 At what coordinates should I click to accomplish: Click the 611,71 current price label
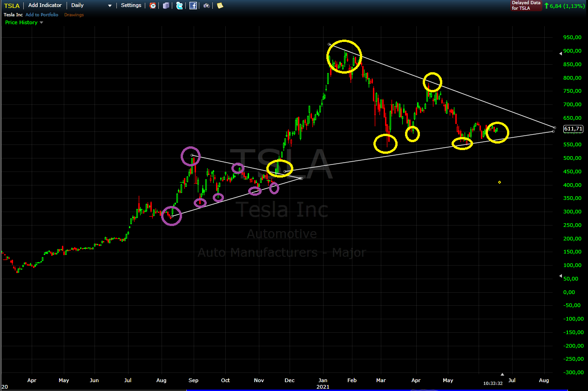click(573, 129)
